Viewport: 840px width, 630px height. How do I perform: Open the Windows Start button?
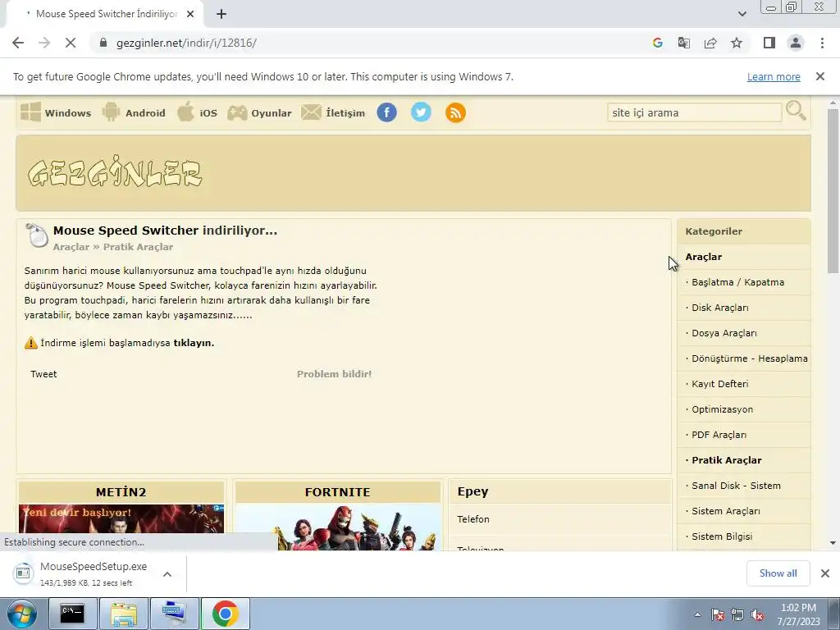click(22, 614)
